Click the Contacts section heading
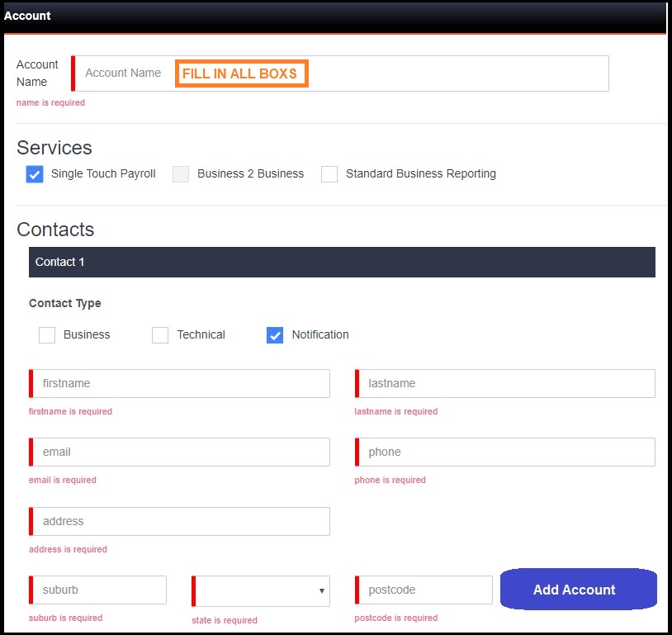The height and width of the screenshot is (635, 672). point(55,230)
